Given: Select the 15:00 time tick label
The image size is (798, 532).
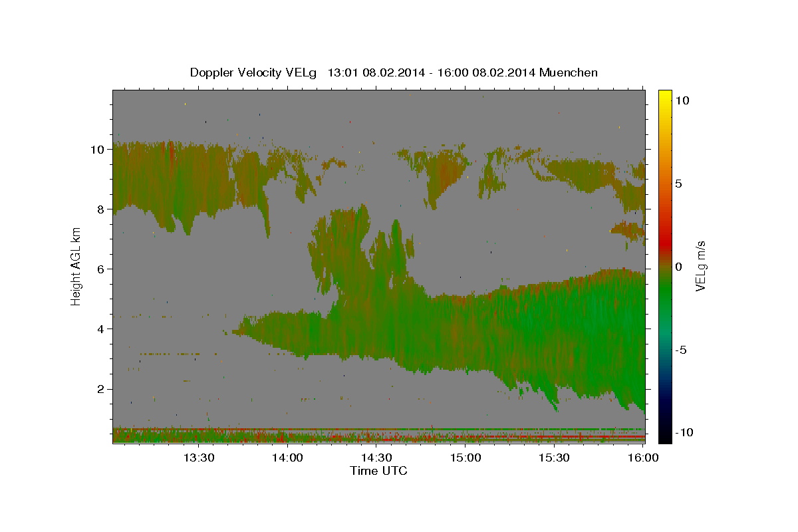Looking at the screenshot, I should (465, 458).
